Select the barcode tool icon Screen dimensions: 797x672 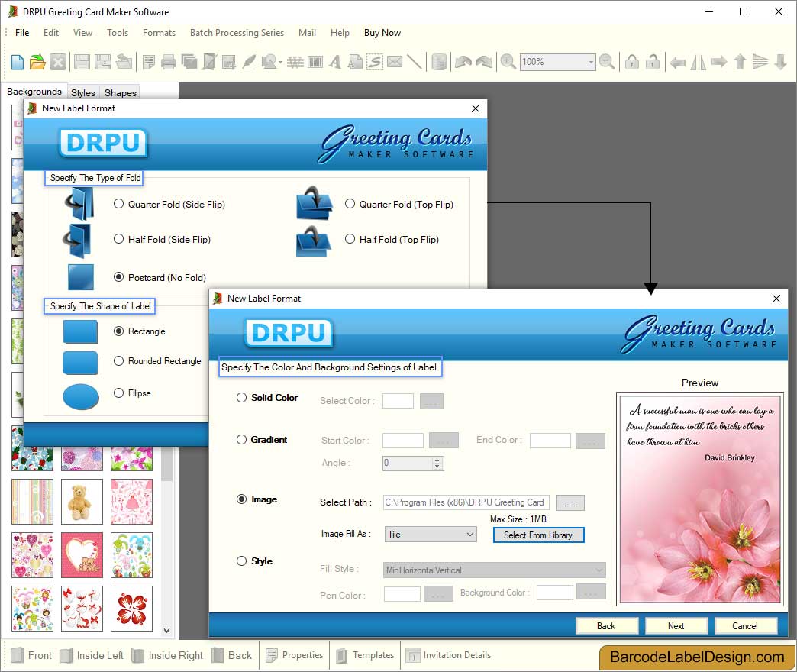click(315, 63)
